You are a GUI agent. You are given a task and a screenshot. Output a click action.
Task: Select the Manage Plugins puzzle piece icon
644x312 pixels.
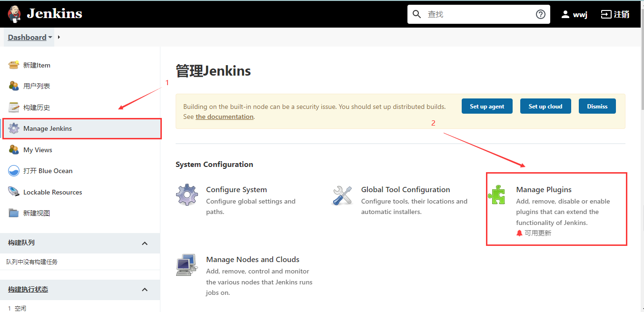coord(497,195)
